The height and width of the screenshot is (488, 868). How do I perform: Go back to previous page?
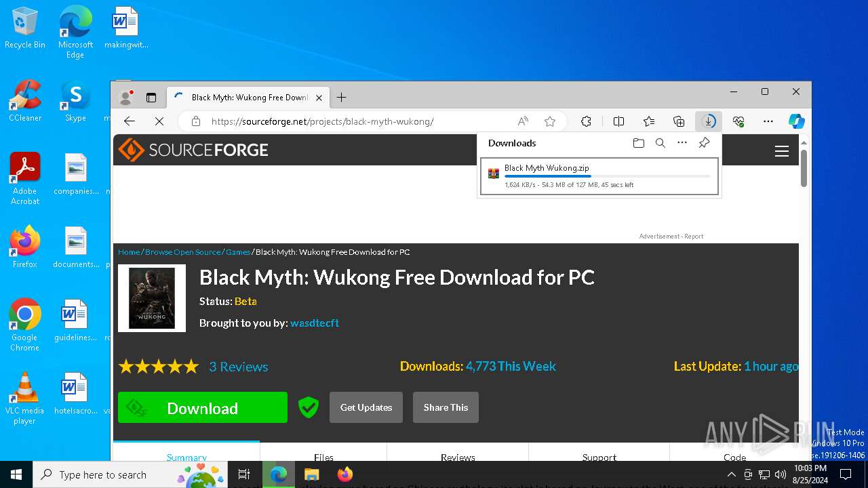click(x=130, y=121)
